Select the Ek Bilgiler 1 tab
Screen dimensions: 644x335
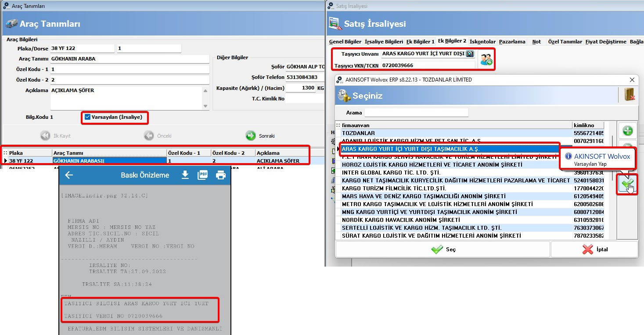420,42
